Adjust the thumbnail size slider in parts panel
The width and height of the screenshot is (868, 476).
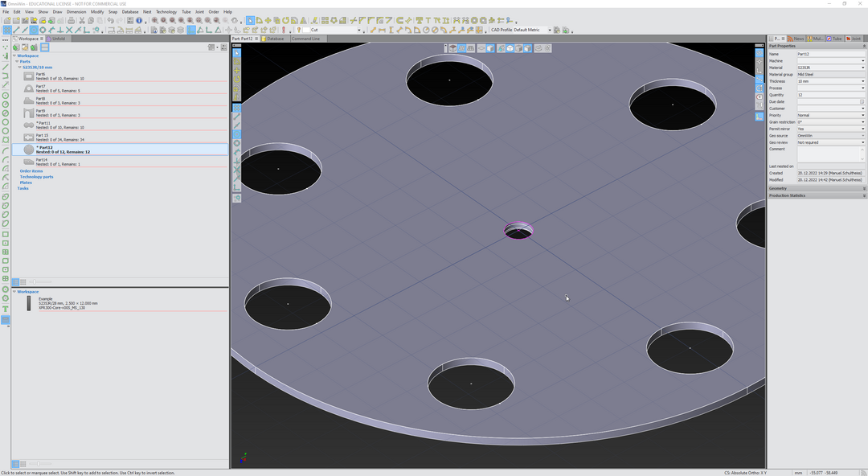(33, 282)
